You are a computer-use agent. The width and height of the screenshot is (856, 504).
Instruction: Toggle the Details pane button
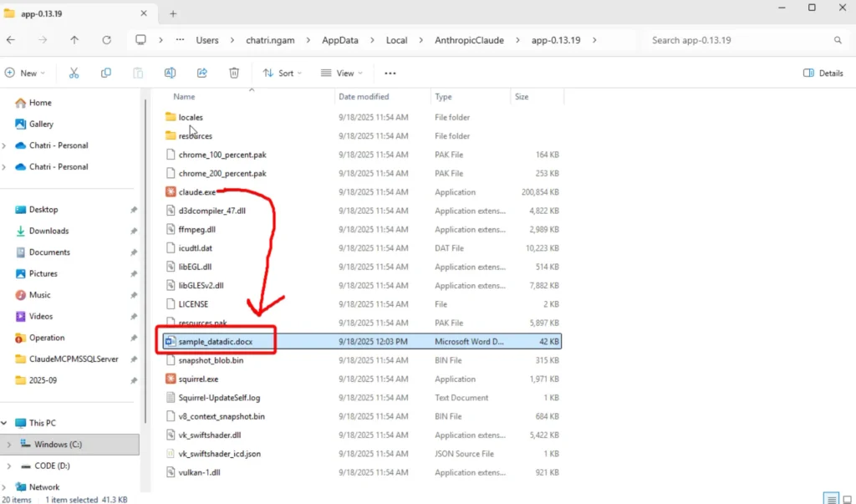pos(823,74)
